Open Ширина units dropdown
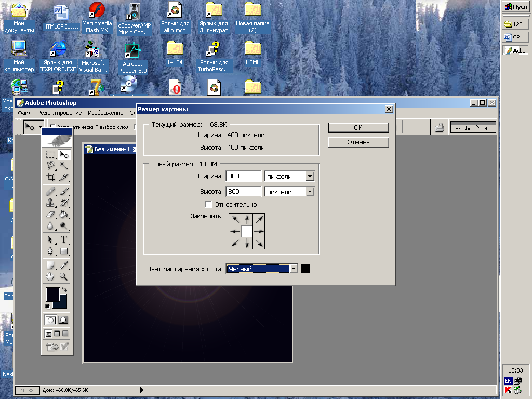Screen dimensions: 532x399 coord(310,176)
